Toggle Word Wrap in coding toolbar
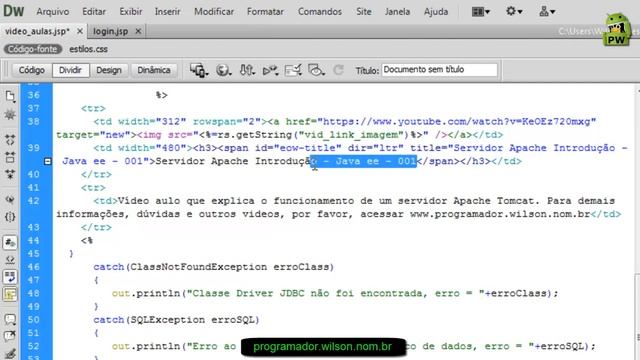Image resolution: width=640 pixels, height=360 pixels. click(x=10, y=277)
